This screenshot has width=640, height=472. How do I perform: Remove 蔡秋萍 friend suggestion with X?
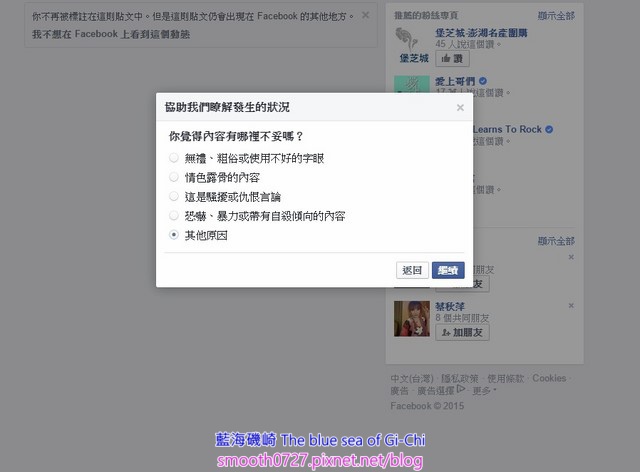click(x=571, y=305)
